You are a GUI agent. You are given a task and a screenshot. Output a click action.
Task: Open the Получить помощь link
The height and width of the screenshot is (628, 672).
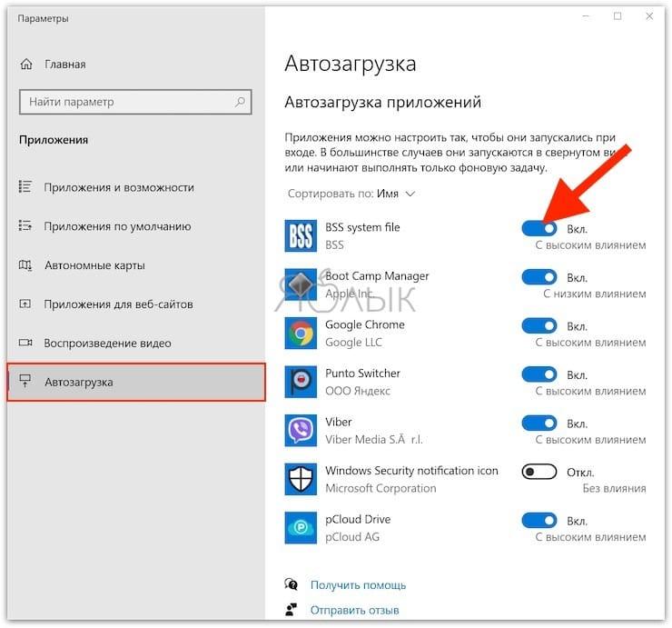pos(358,585)
